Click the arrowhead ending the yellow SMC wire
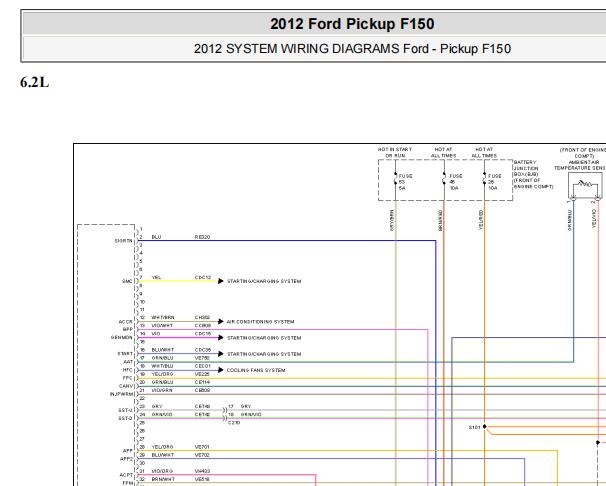 tap(221, 281)
